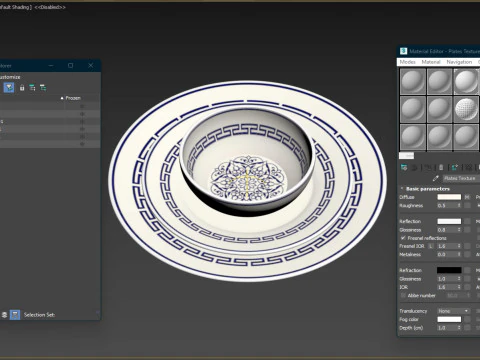
Task: Close the Scene Explorer window
Action: [x=91, y=66]
